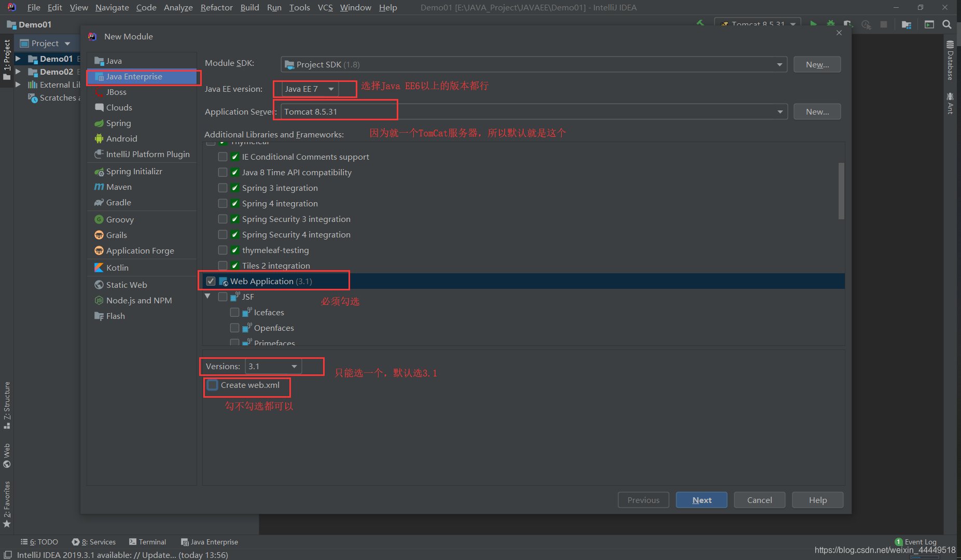Open the Navigate menu

pyautogui.click(x=112, y=7)
